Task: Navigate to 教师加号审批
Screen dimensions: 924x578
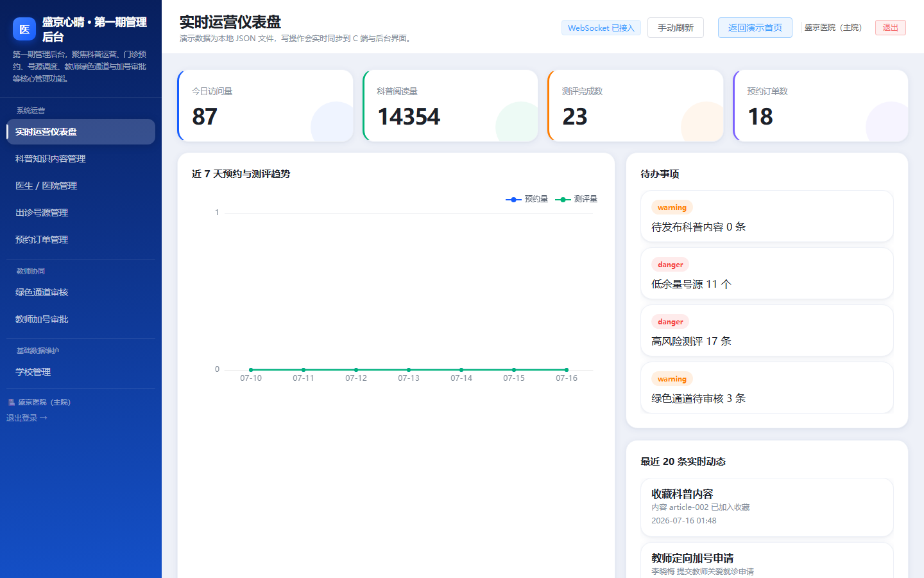Action: [81, 319]
